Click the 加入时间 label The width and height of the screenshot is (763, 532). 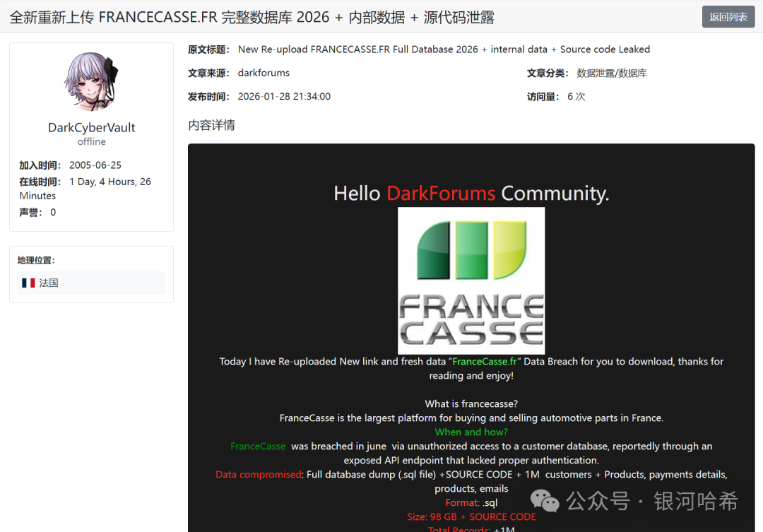tap(40, 165)
